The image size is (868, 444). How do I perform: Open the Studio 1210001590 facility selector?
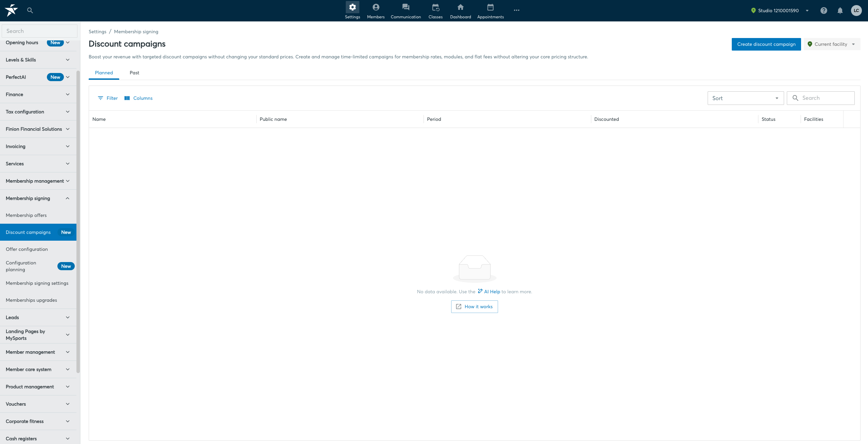(780, 11)
